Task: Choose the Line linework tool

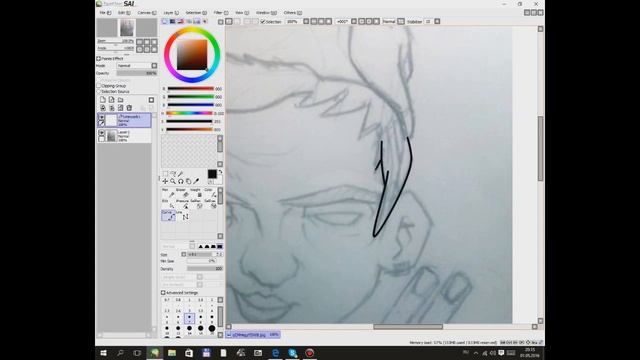Action: pyautogui.click(x=182, y=216)
